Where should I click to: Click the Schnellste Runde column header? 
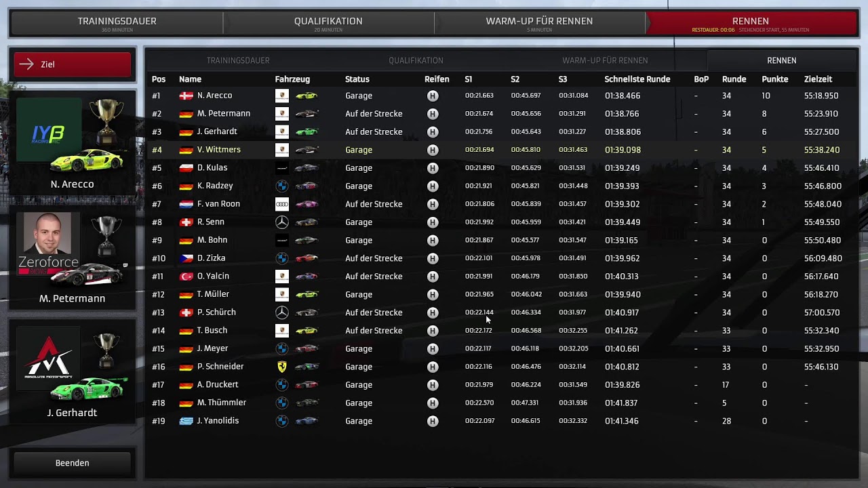coord(637,79)
